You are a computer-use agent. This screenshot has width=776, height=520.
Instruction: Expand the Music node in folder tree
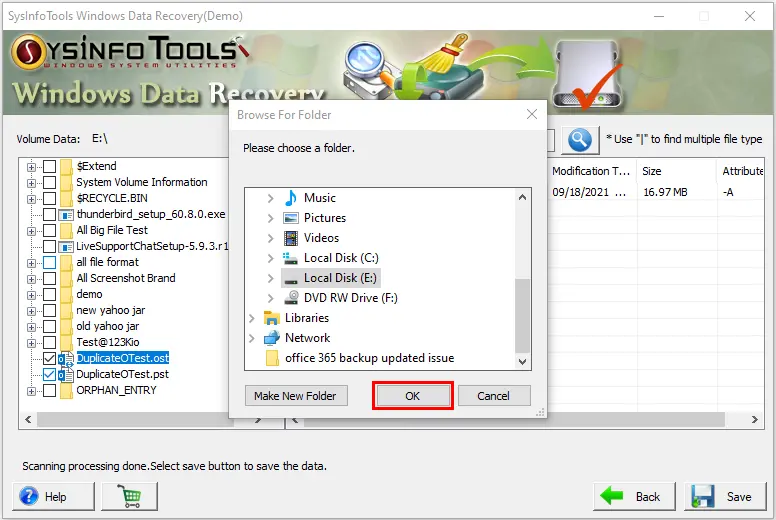[270, 198]
